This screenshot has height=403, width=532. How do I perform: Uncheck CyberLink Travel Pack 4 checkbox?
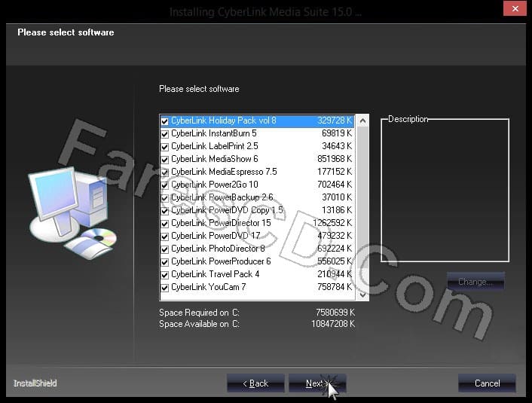coord(164,275)
